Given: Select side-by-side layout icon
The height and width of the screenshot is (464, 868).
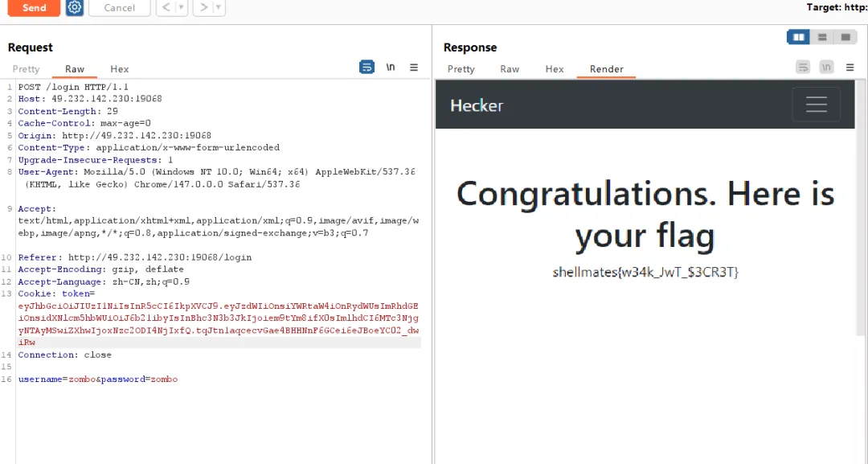Looking at the screenshot, I should point(799,37).
